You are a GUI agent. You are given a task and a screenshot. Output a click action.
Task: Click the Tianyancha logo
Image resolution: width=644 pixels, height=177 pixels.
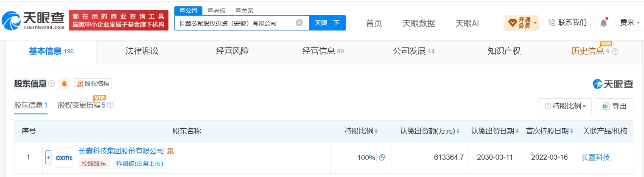[33, 20]
